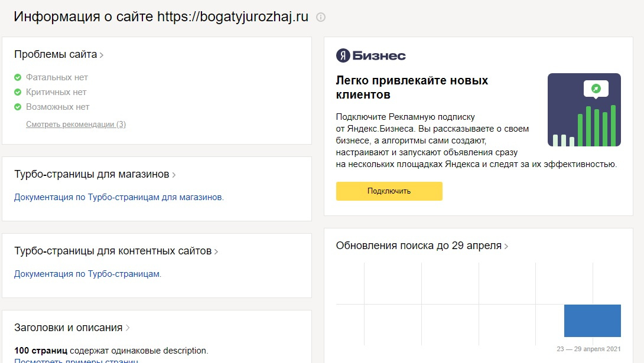Open Обновления поиска до 29 апреля
Screen dimensions: 644x363
(x=422, y=246)
